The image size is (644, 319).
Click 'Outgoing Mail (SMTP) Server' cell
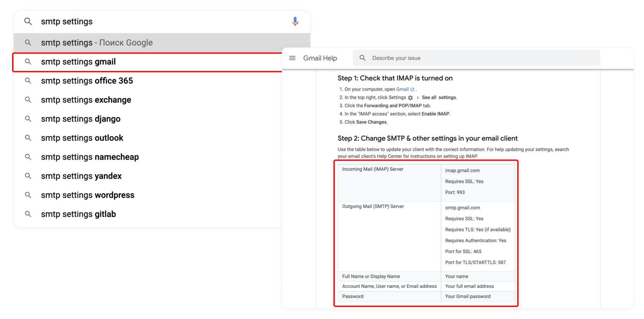389,236
